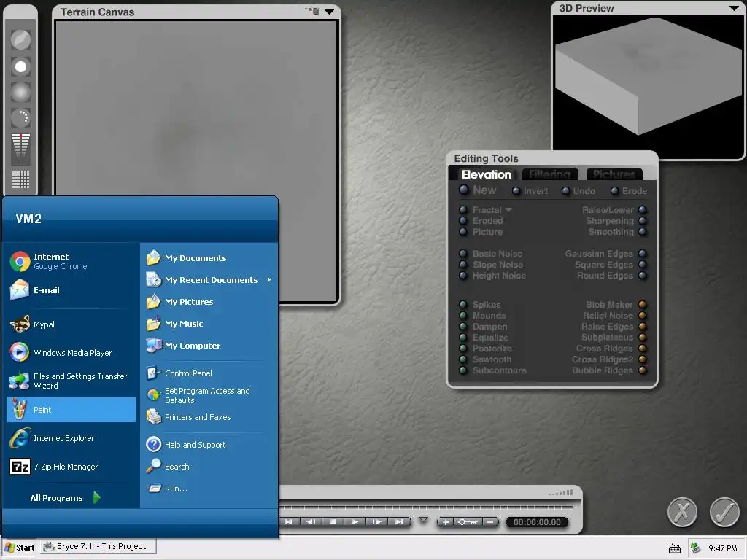Stop the animation playback

pyautogui.click(x=333, y=522)
